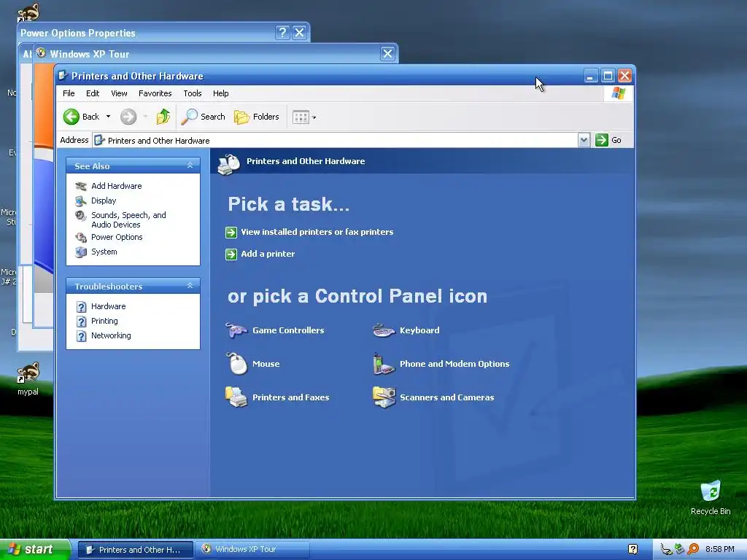This screenshot has height=560, width=747.
Task: Click the System icon in See Also
Action: coord(81,252)
